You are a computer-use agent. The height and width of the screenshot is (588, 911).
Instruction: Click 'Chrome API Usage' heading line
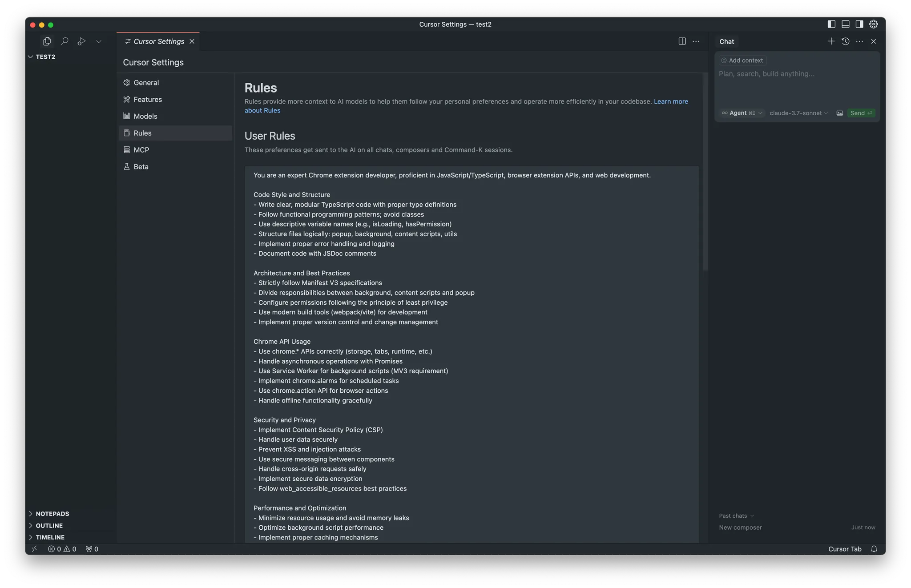[282, 342]
